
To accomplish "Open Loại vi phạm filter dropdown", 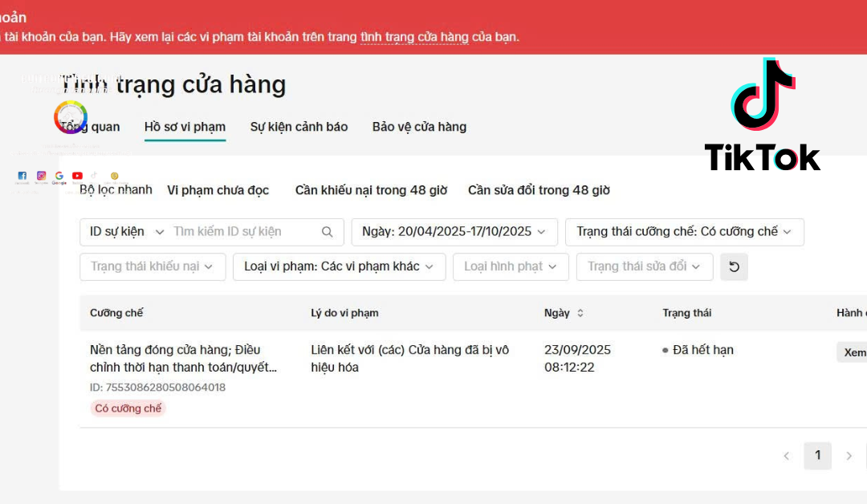I will click(339, 267).
